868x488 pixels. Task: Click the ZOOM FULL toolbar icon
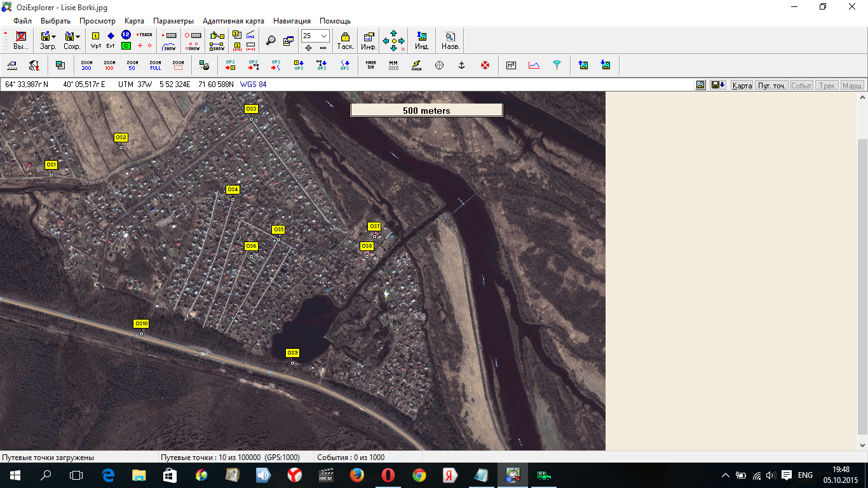click(x=155, y=65)
